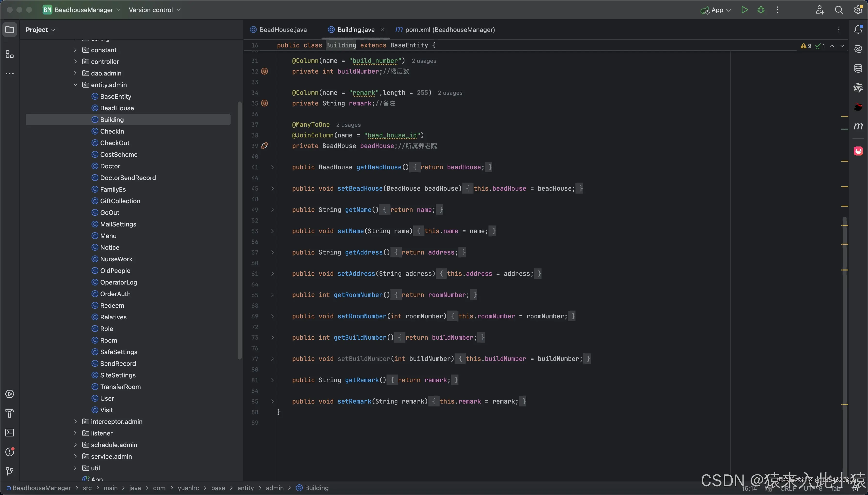Click the Run green play button
Screen dimensions: 868x495
[744, 10]
